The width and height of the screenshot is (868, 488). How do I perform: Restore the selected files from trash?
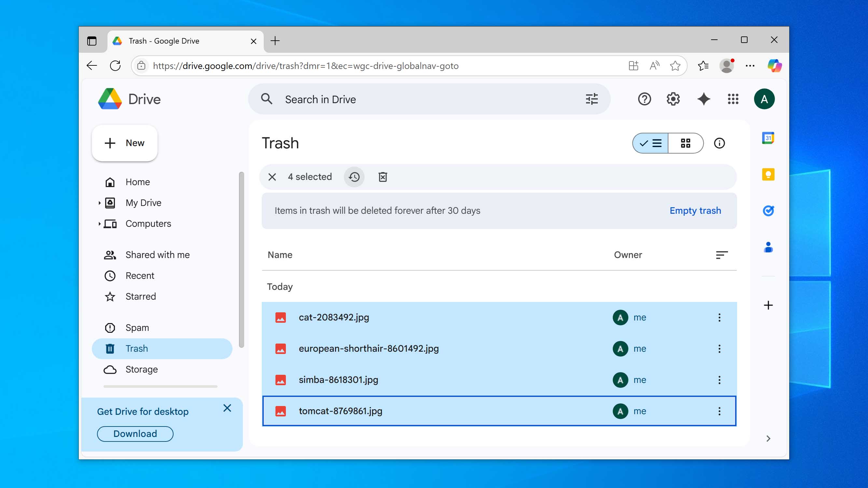pos(354,177)
